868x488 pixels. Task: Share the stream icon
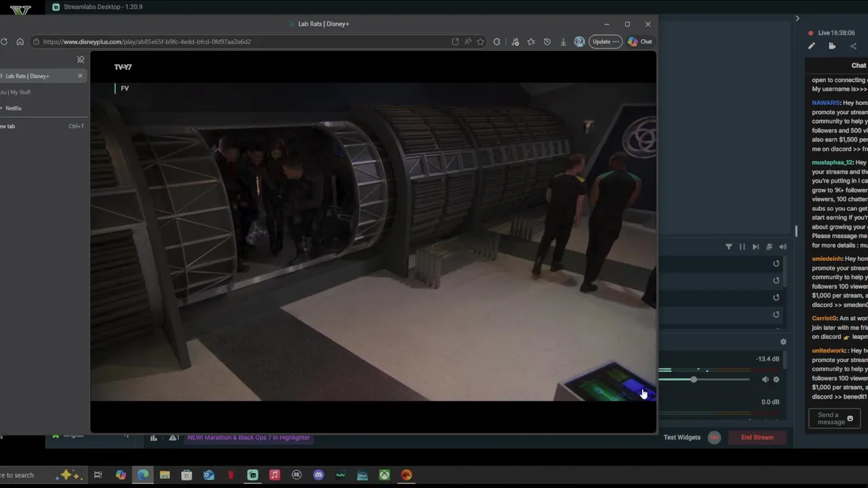(x=853, y=46)
